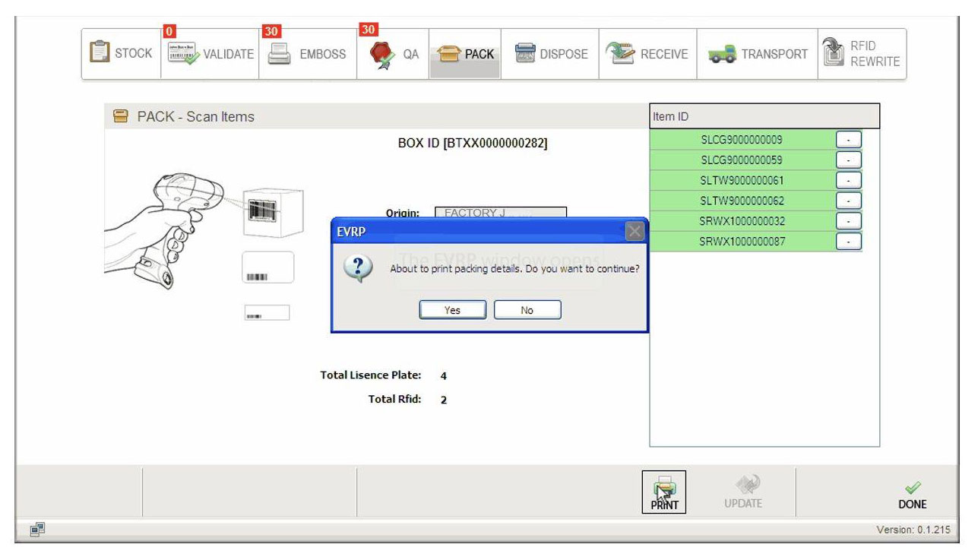Image resolution: width=978 pixels, height=560 pixels.
Task: Click the greyed-out UPDATE button
Action: click(x=742, y=492)
